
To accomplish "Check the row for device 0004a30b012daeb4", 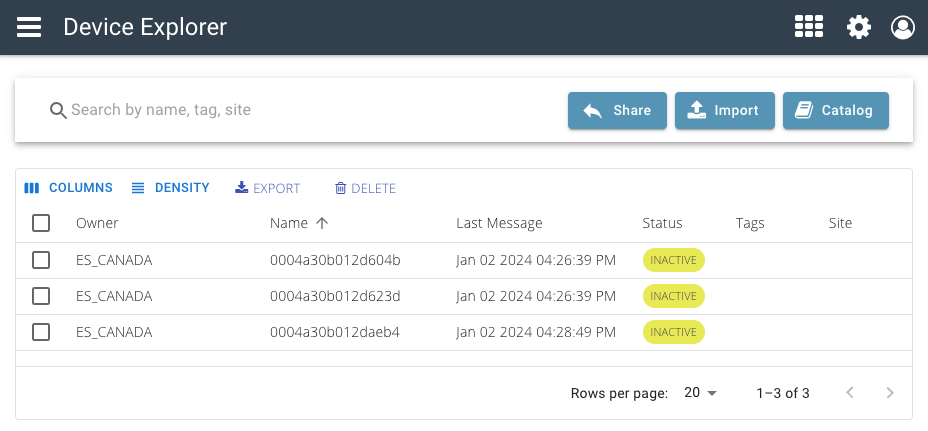I will click(x=41, y=332).
